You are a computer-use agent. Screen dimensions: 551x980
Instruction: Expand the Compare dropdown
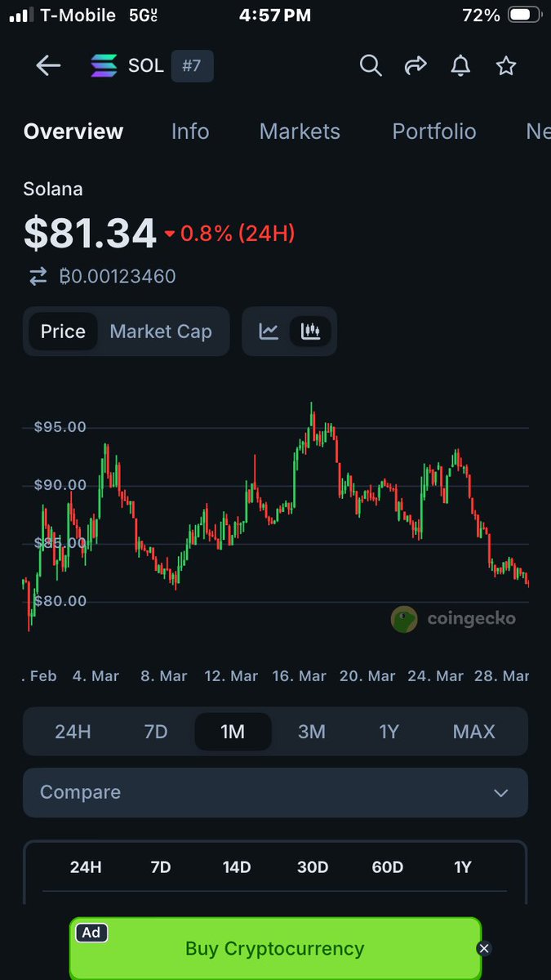275,792
